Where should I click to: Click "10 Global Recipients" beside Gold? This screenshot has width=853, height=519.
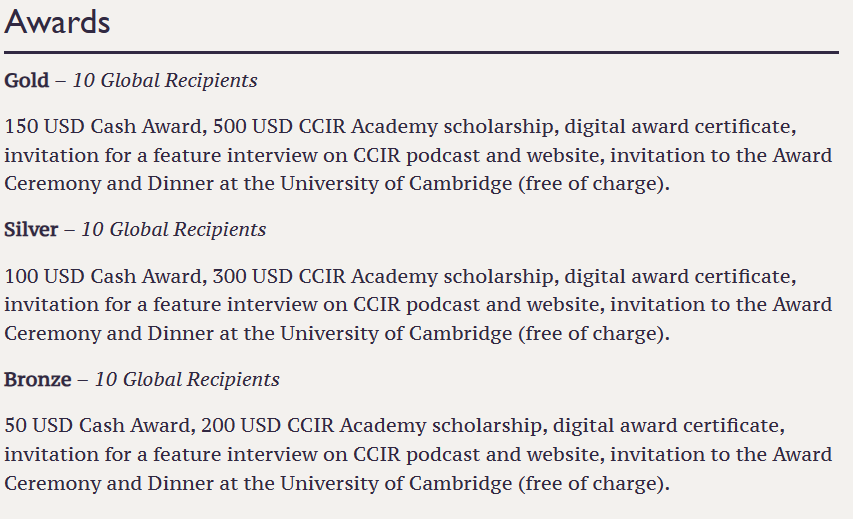(x=165, y=81)
